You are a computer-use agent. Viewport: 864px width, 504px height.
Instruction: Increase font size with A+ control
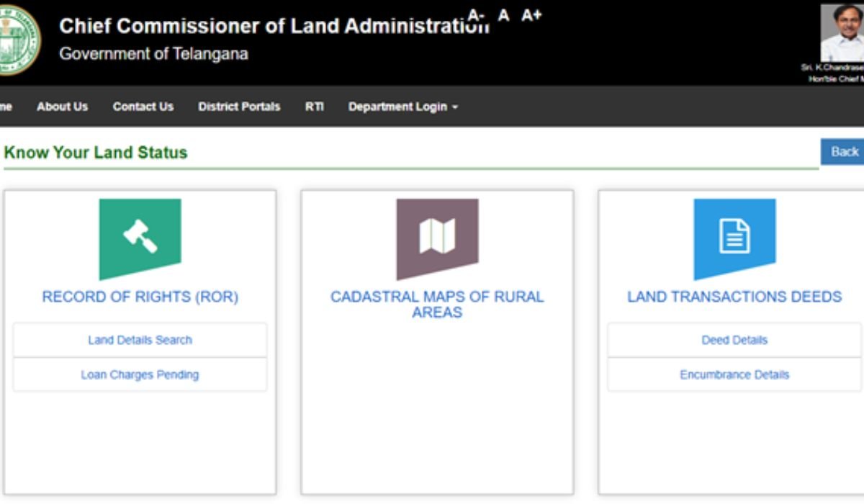[x=531, y=15]
